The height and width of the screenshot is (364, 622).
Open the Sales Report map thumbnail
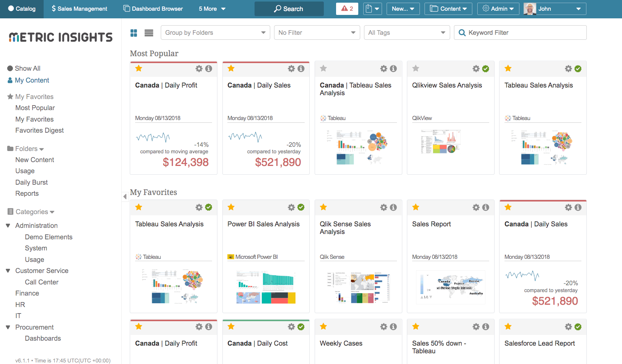pos(451,287)
